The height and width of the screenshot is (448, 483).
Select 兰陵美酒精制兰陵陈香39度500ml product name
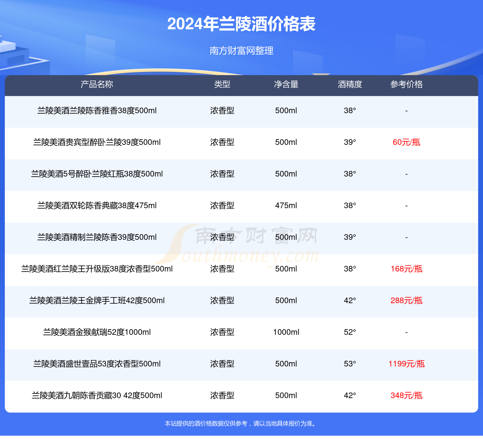[97, 237]
